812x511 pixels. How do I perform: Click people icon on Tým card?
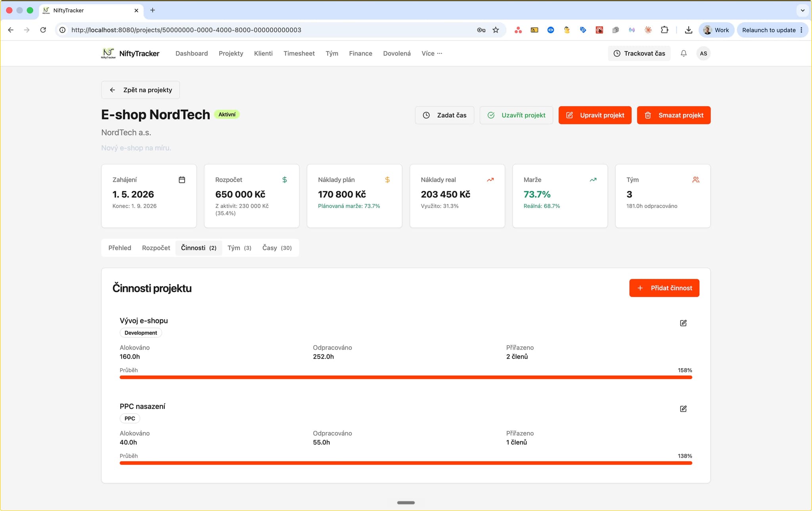point(696,180)
